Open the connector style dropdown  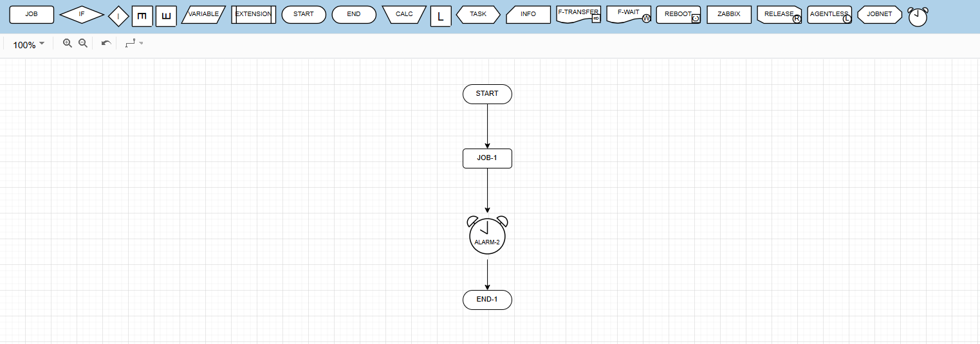coord(134,44)
